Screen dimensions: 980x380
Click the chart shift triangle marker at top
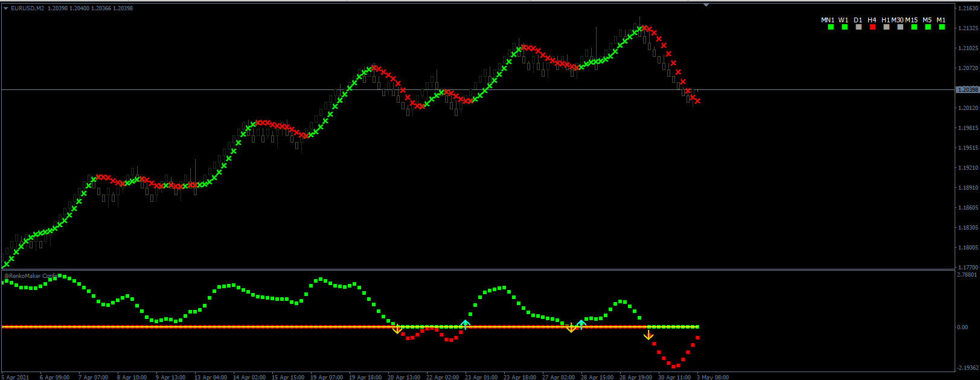click(x=706, y=5)
